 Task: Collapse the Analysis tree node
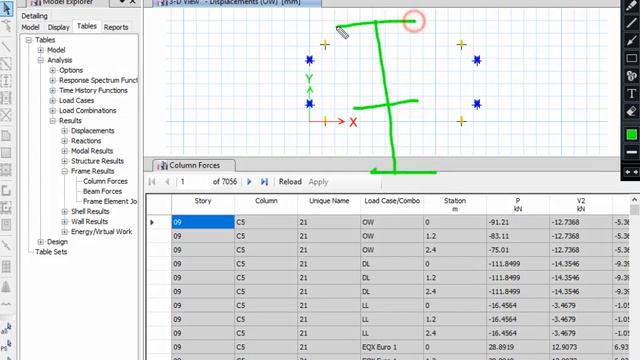pyautogui.click(x=40, y=60)
